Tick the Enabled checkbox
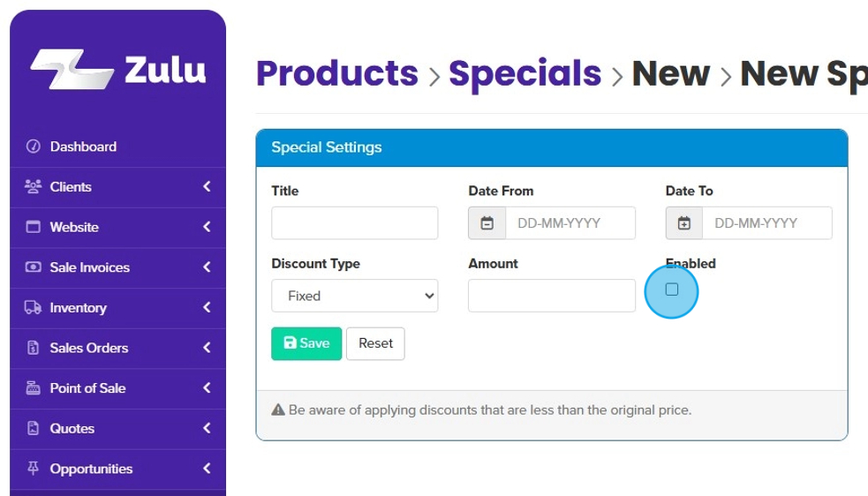The height and width of the screenshot is (496, 868). 672,289
